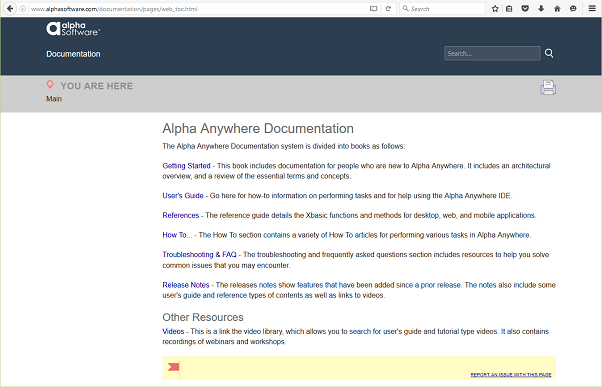Show bookmarks list icon in toolbar

click(x=509, y=8)
